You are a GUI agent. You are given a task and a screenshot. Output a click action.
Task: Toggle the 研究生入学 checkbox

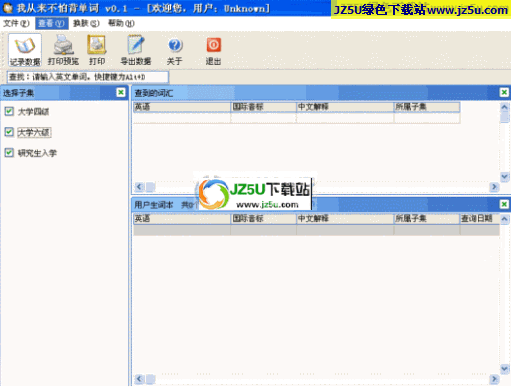[x=9, y=153]
